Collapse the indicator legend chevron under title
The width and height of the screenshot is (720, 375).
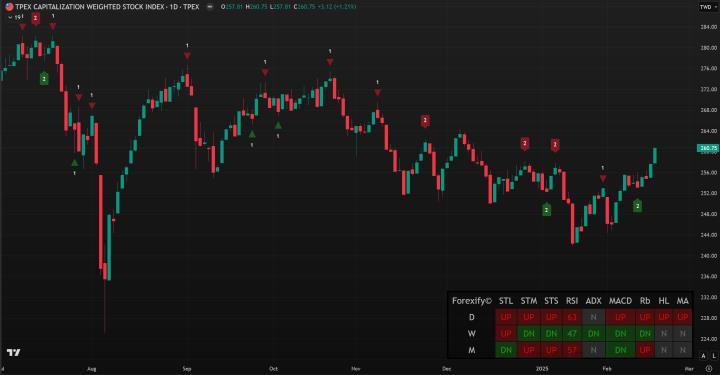click(10, 17)
